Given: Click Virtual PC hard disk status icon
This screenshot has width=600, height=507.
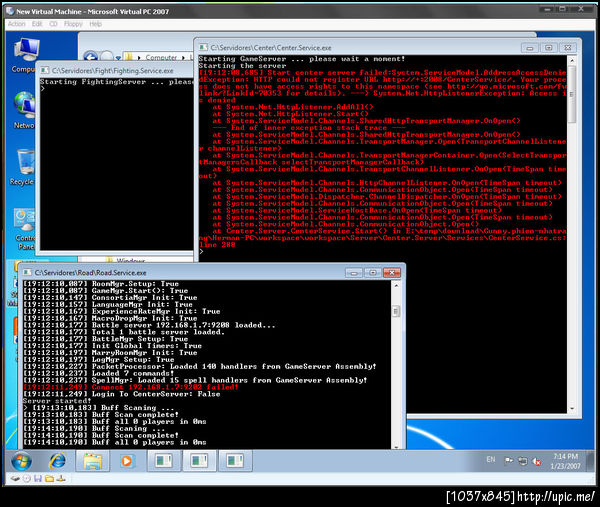Looking at the screenshot, I should pyautogui.click(x=15, y=478).
